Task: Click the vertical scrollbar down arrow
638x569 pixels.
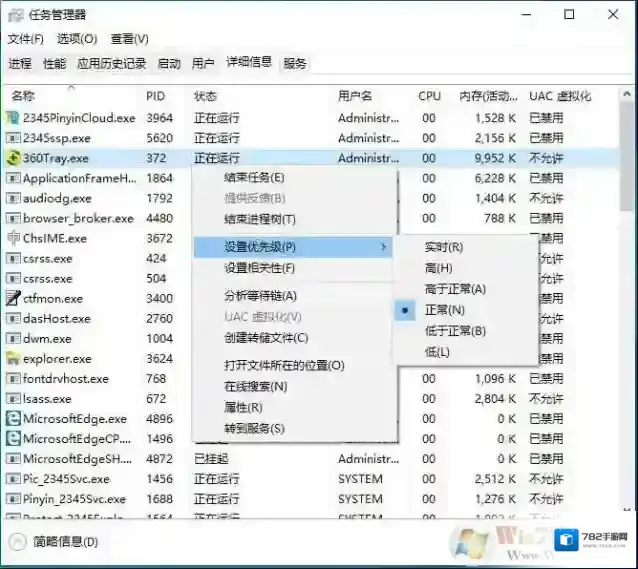Action: [627, 510]
